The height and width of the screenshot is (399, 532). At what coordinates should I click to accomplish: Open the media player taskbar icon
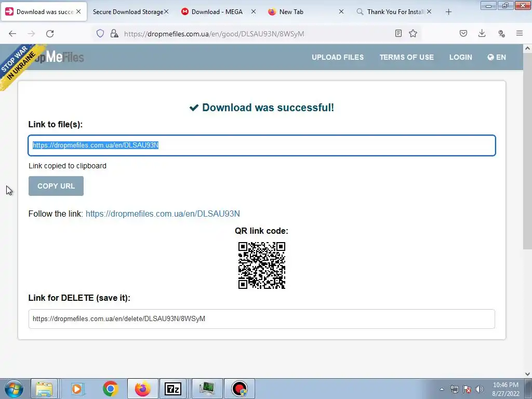[77, 389]
